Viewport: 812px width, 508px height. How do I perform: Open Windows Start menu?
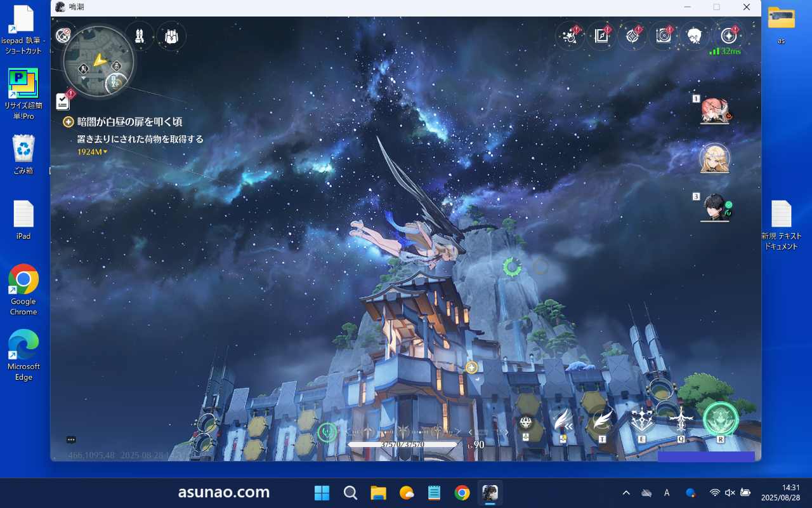[322, 493]
